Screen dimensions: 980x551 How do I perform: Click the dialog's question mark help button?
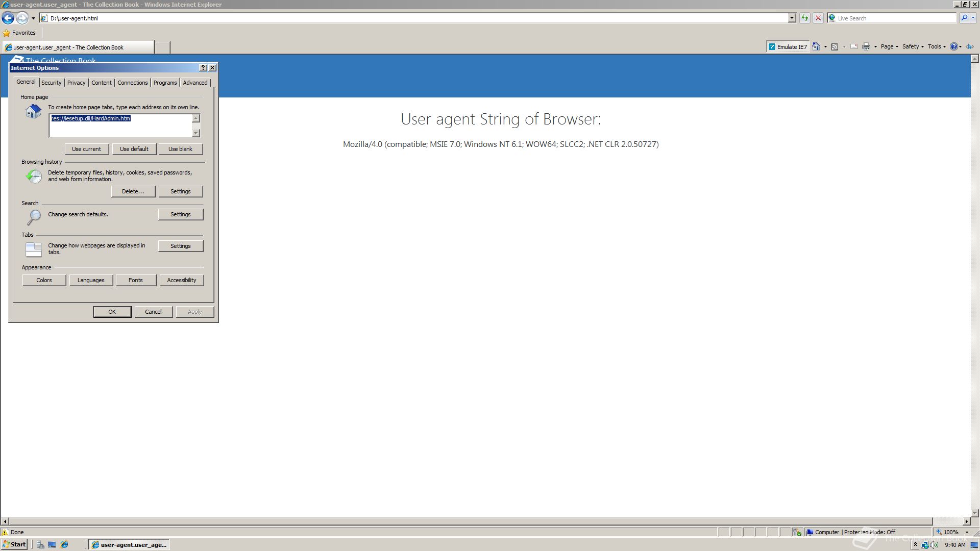[203, 68]
